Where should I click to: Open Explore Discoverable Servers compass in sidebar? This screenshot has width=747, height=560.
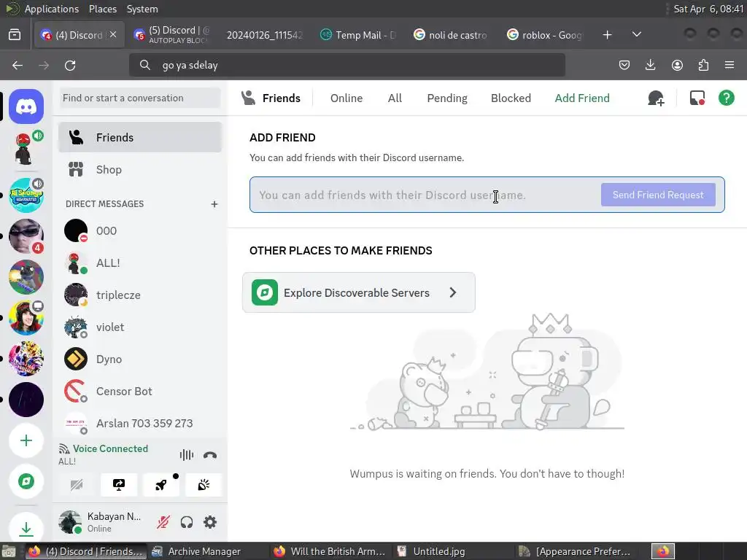26,481
